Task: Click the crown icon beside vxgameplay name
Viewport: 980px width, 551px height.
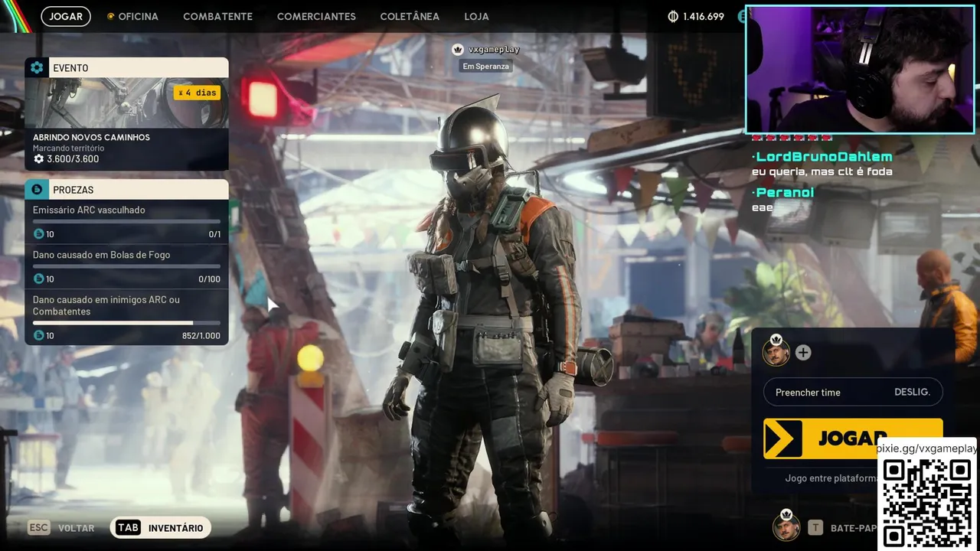Action: [x=458, y=49]
